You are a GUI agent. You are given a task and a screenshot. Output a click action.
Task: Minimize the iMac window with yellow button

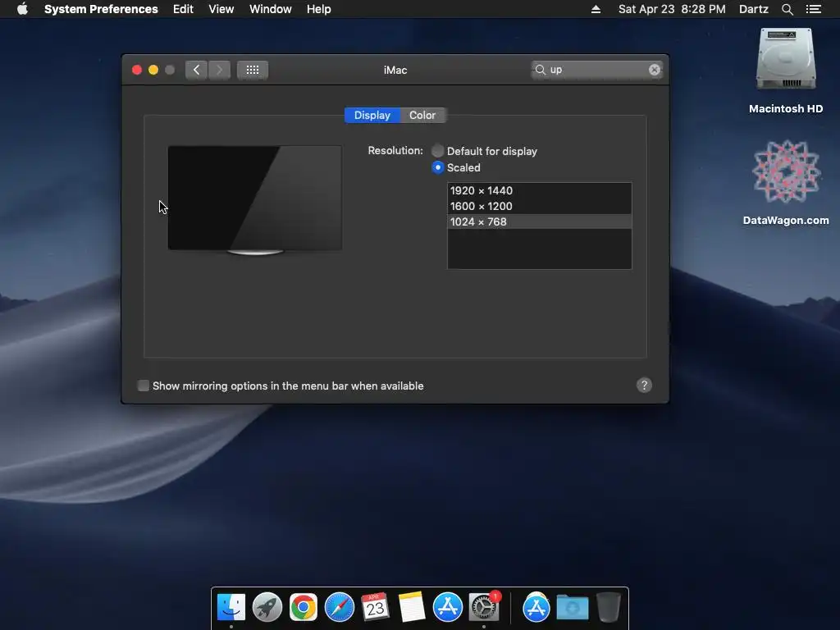(153, 70)
